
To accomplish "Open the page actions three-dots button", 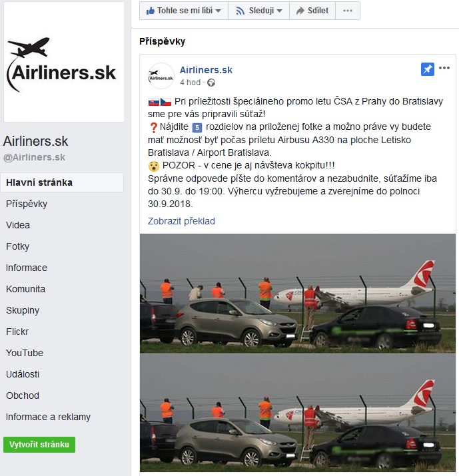I will point(348,11).
